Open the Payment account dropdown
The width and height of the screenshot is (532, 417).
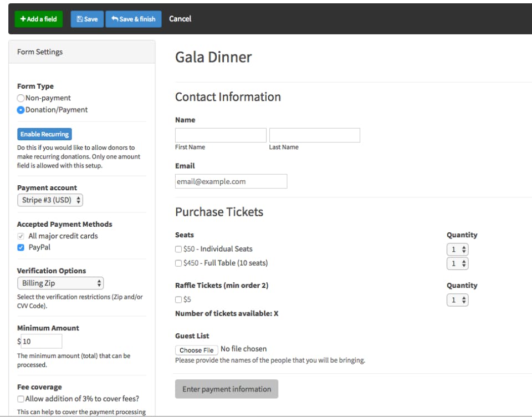click(x=50, y=200)
